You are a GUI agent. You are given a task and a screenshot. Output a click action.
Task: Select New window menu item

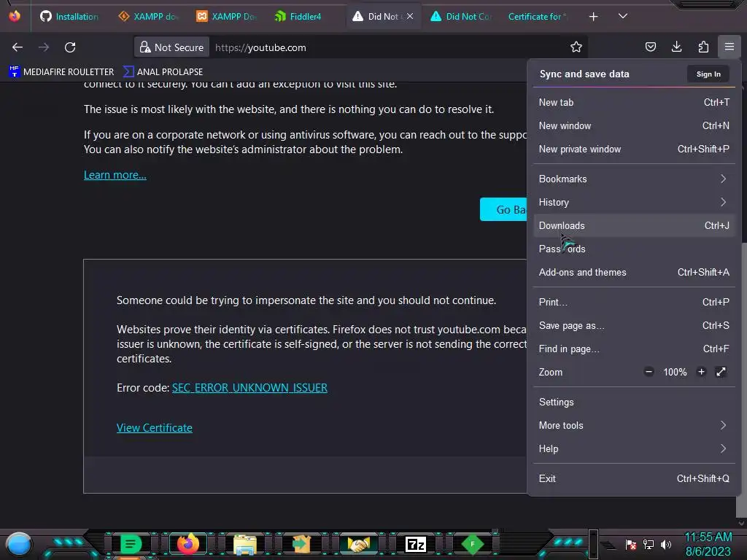[x=634, y=125]
